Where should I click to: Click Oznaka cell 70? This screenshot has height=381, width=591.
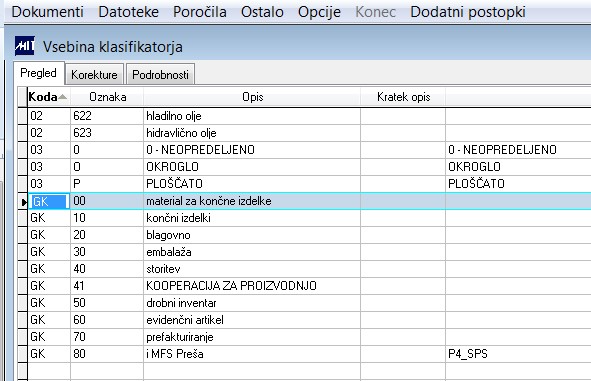(107, 337)
